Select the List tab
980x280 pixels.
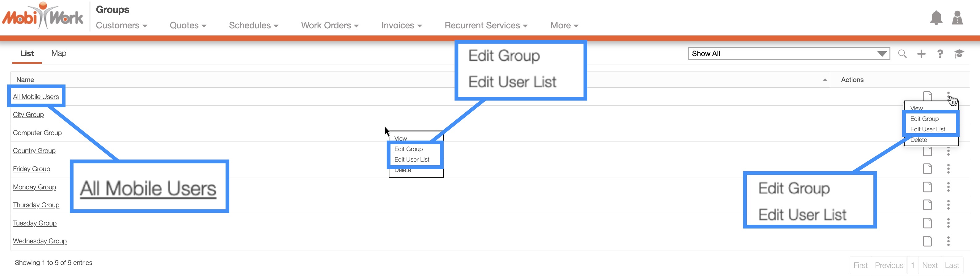[x=27, y=54]
